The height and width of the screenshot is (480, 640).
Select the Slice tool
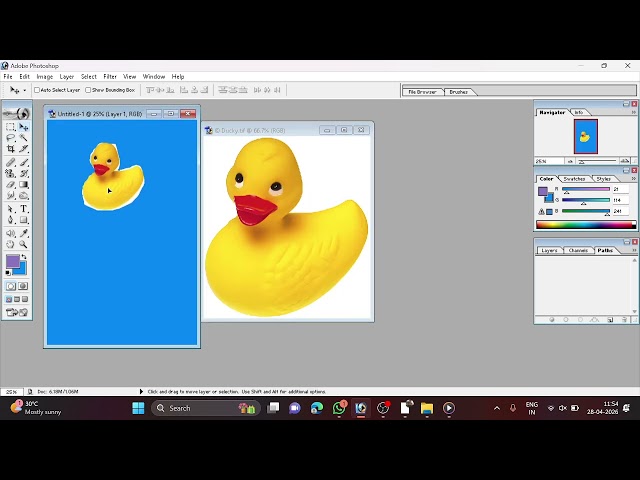pos(24,149)
